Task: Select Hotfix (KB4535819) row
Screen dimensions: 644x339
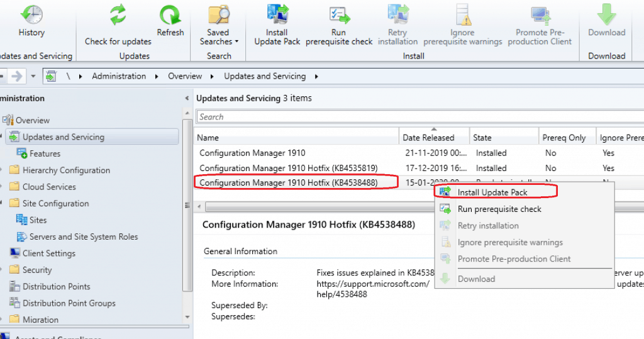Action: pos(419,168)
